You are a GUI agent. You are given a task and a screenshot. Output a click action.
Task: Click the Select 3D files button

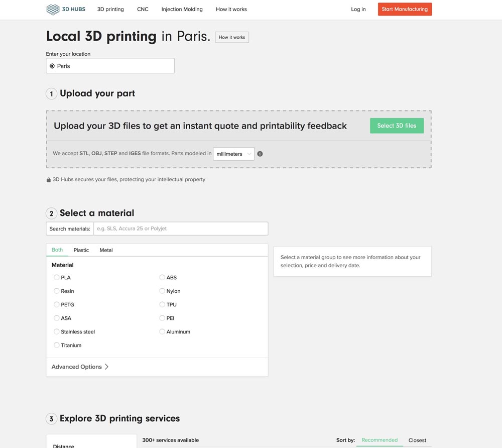397,126
